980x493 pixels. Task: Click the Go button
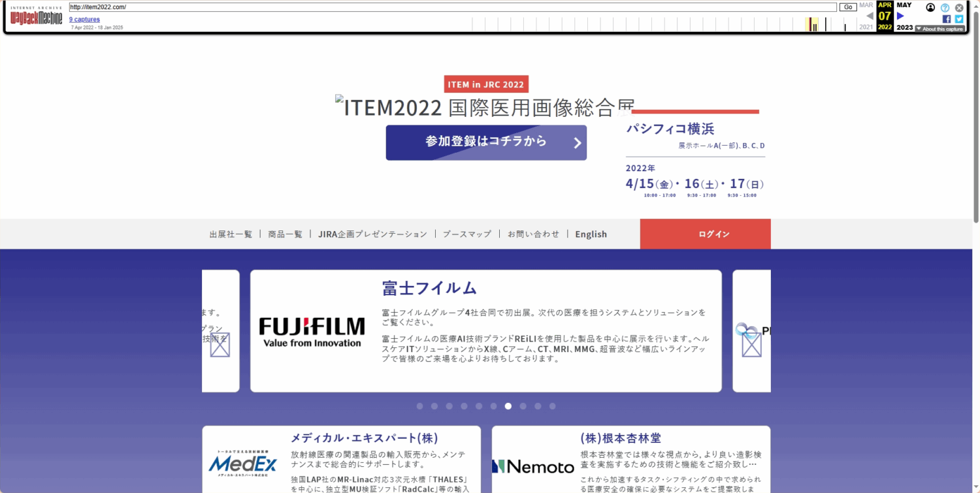(848, 7)
